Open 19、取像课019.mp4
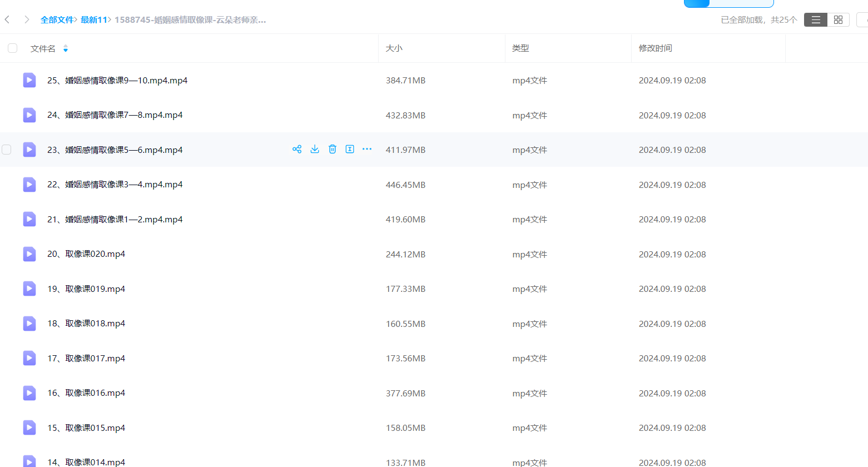The image size is (868, 467). coord(86,289)
